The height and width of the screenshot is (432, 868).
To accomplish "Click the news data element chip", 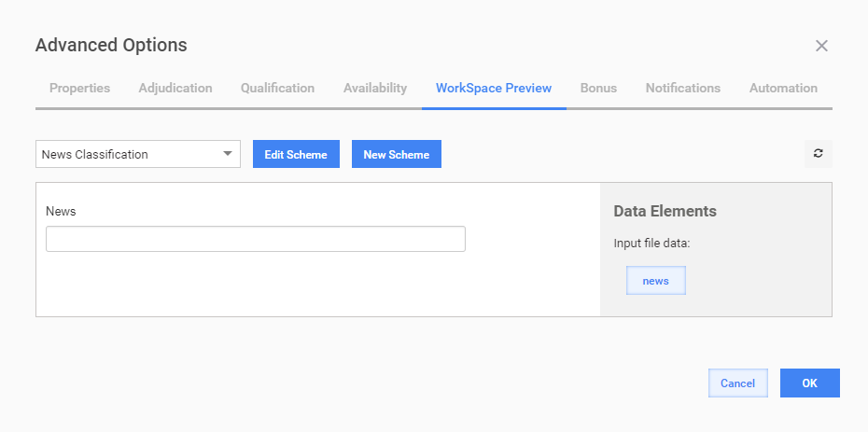I will click(656, 281).
